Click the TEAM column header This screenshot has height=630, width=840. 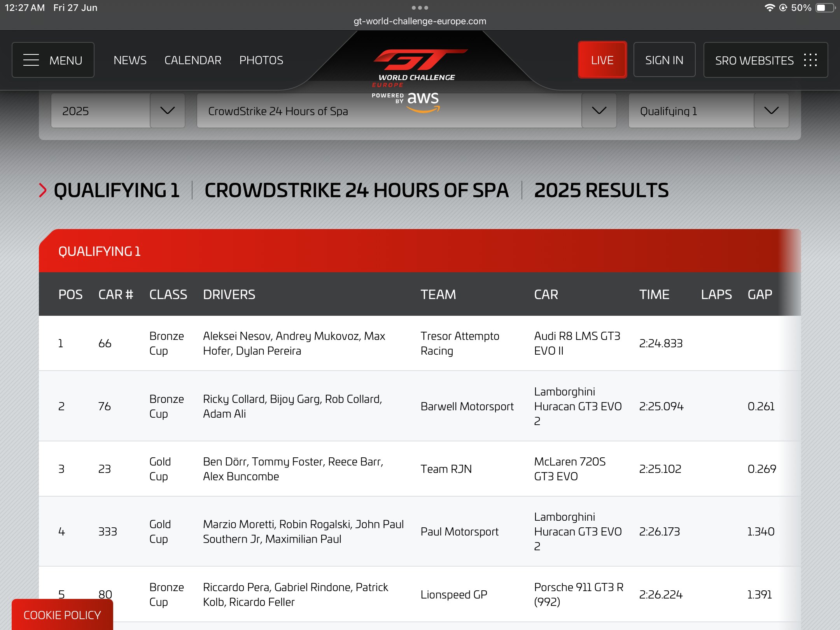pos(438,294)
